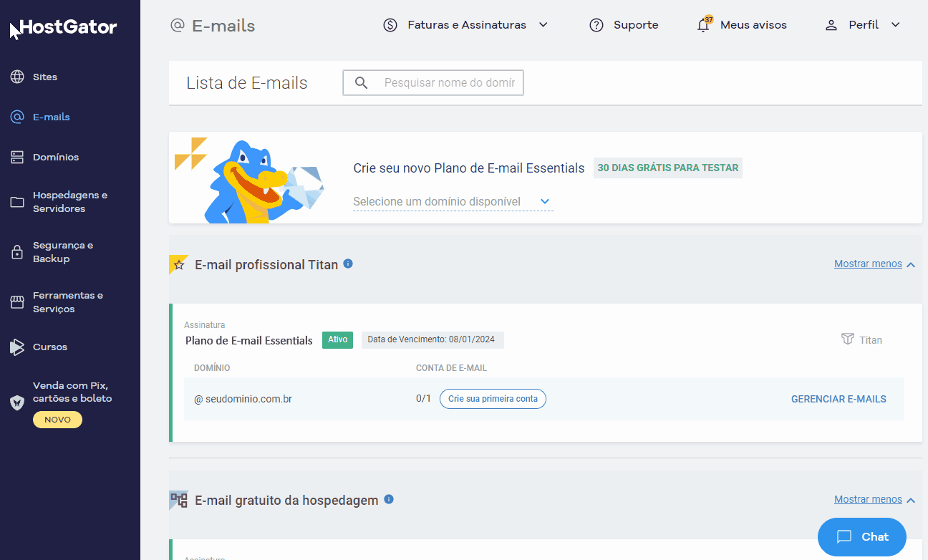Image resolution: width=928 pixels, height=560 pixels.
Task: Click the hosting network icon of free e-mail
Action: 179,500
